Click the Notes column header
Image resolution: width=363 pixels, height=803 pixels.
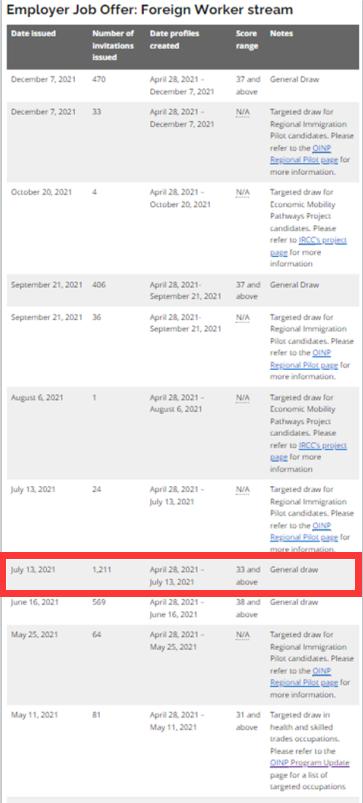pos(282,34)
